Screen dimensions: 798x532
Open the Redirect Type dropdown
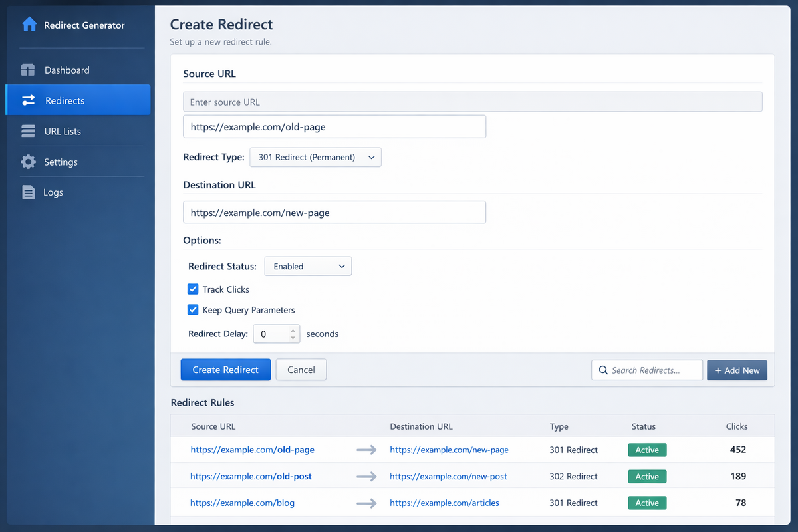pyautogui.click(x=315, y=158)
